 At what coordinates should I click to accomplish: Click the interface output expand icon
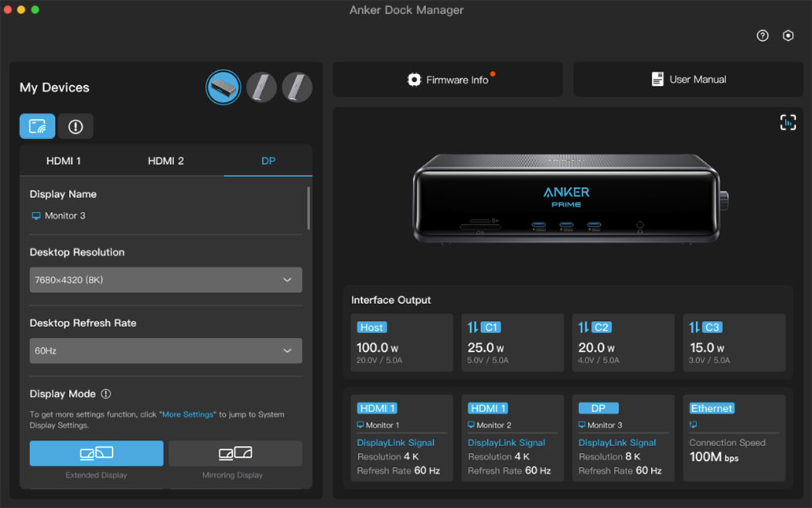(788, 122)
